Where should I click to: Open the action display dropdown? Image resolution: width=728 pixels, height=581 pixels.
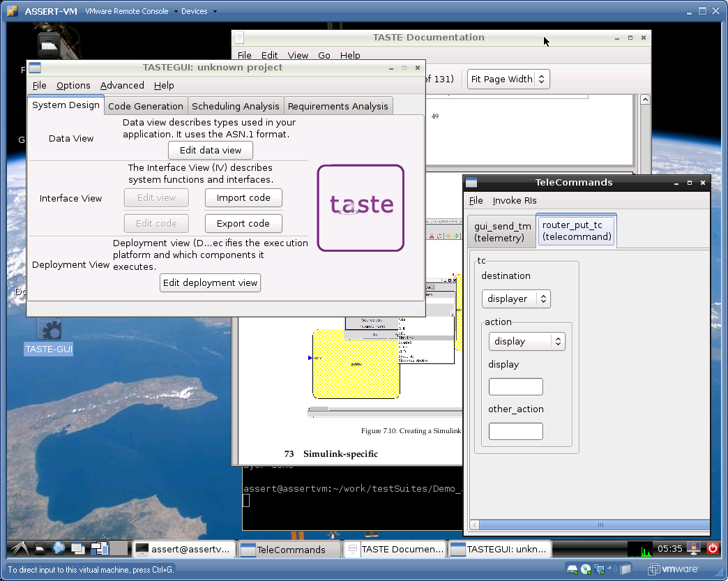tap(527, 341)
